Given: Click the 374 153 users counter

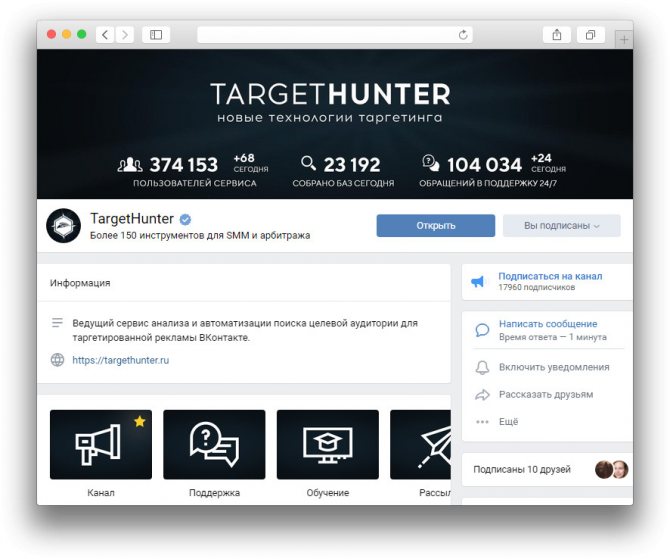Looking at the screenshot, I should (184, 165).
